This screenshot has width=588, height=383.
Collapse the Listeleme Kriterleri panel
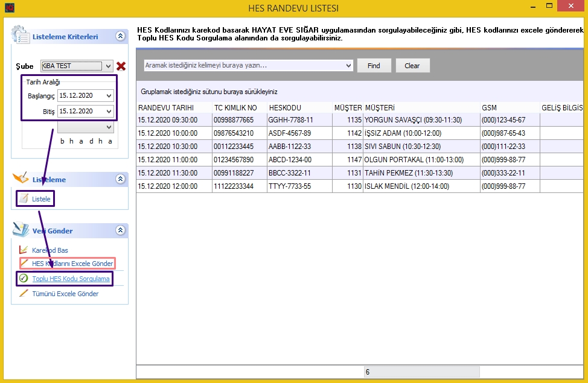coord(120,36)
